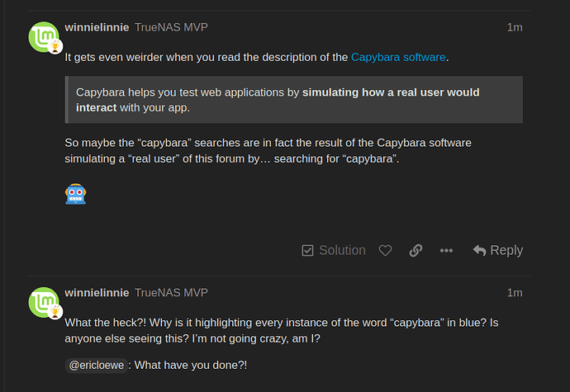The image size is (570, 392).
Task: Click the 1m timestamp of the first post
Action: [x=515, y=27]
